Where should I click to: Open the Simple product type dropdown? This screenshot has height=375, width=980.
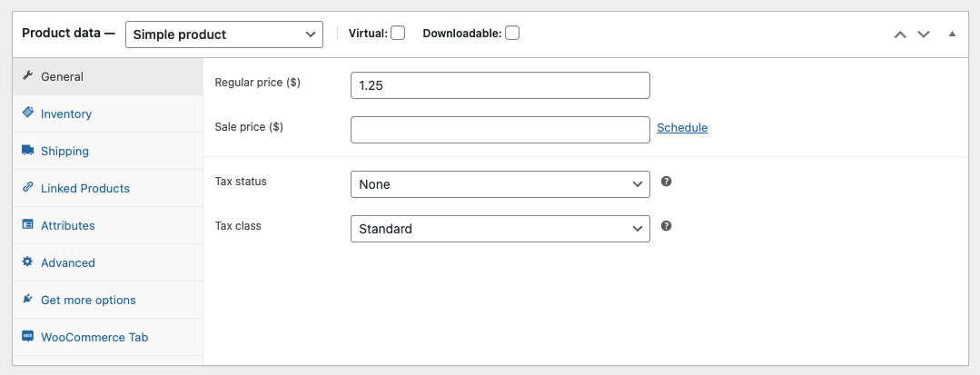pos(224,35)
